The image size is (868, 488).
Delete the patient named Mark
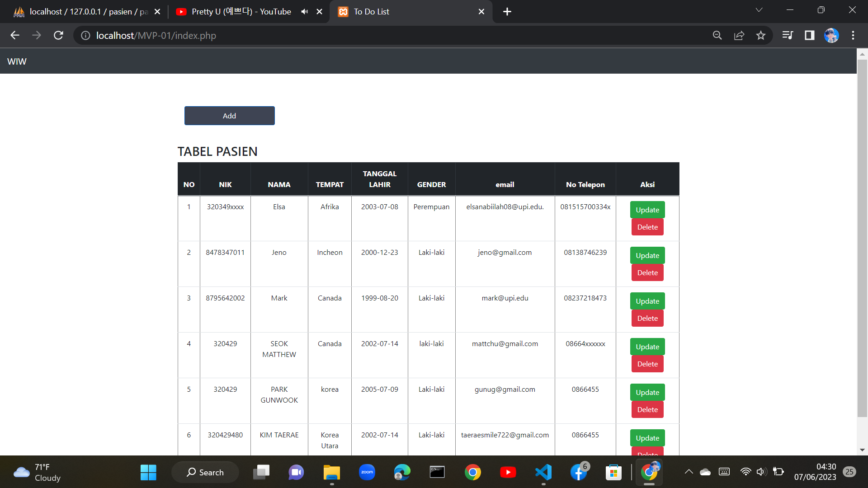point(647,318)
